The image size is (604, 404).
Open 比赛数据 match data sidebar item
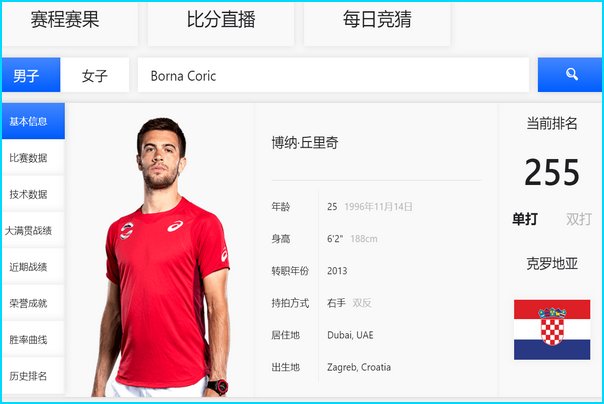pos(33,157)
